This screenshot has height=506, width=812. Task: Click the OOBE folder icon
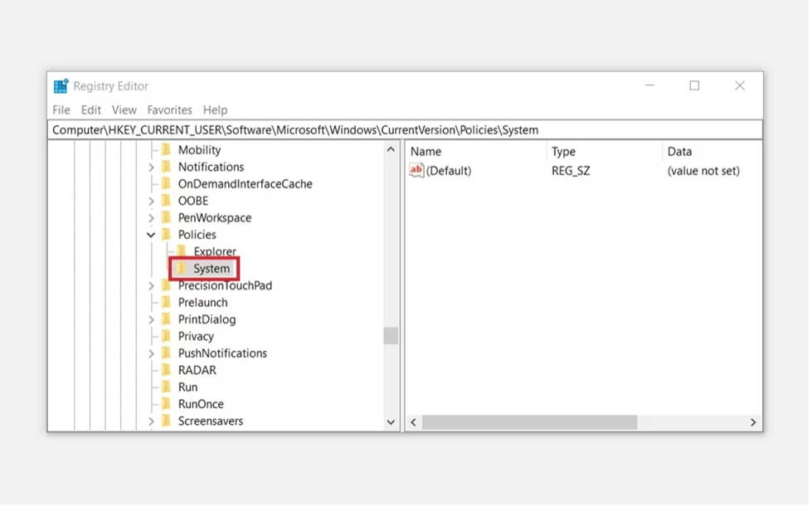coord(166,201)
